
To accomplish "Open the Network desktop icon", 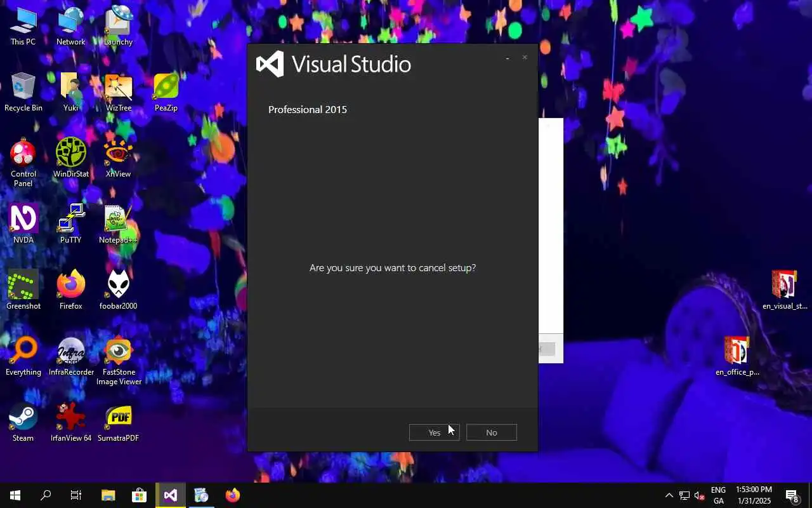I will (71, 27).
